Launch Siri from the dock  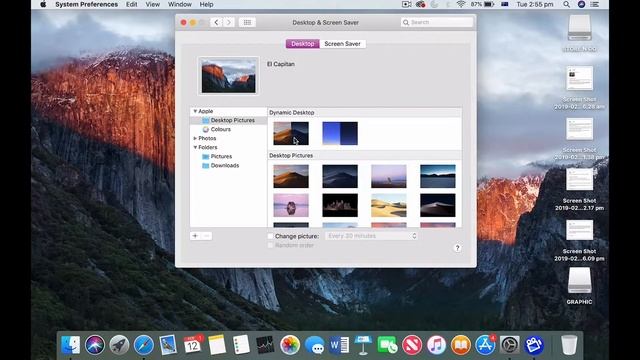[x=95, y=345]
